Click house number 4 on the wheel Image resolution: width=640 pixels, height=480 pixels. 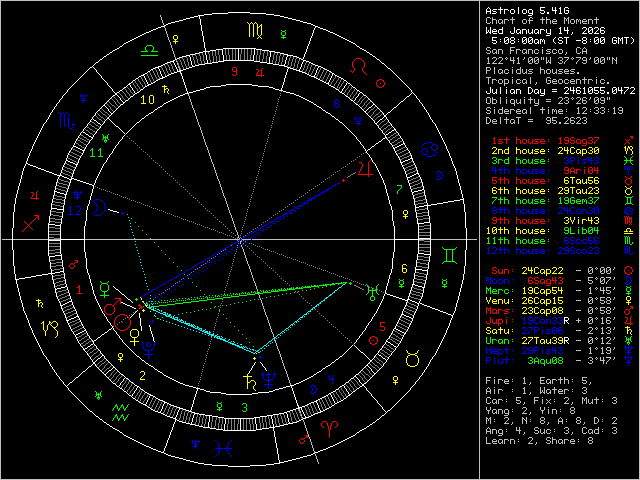pyautogui.click(x=331, y=380)
